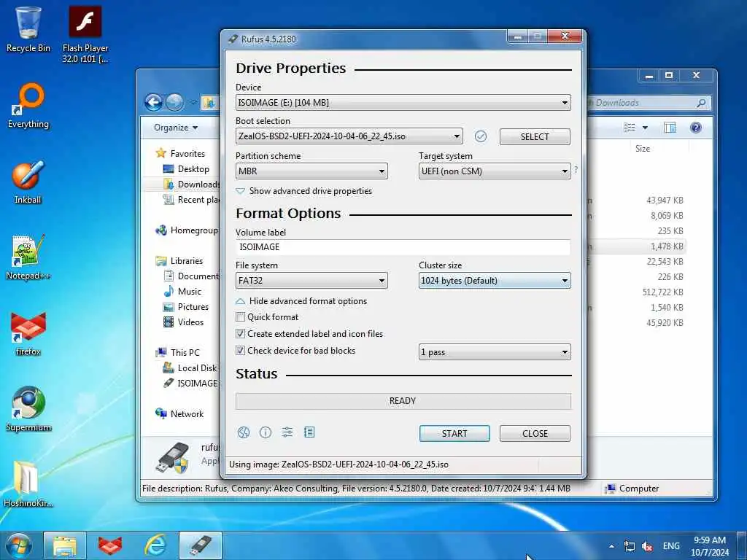
Task: Click ENG language indicator in taskbar
Action: (x=671, y=546)
